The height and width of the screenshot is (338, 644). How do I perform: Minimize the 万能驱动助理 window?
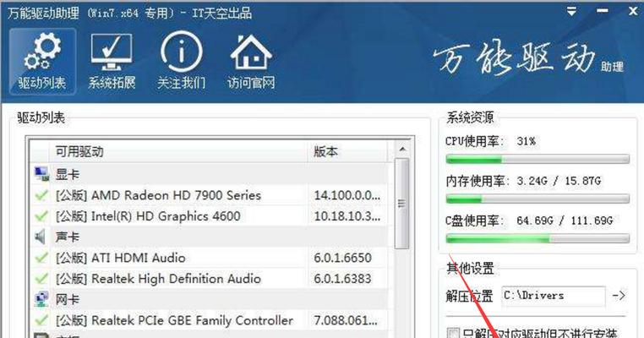[603, 11]
